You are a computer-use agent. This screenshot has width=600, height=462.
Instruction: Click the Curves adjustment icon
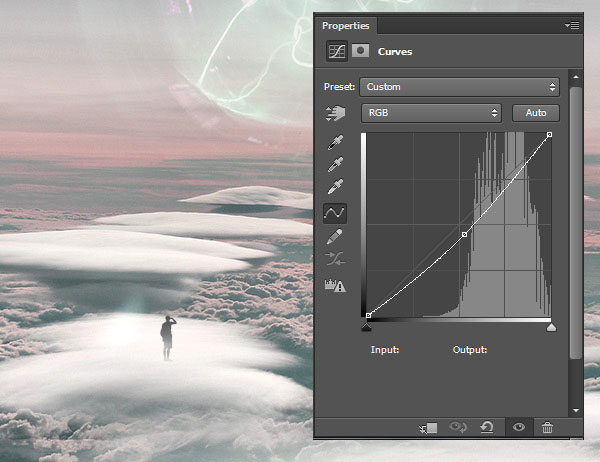(x=335, y=51)
